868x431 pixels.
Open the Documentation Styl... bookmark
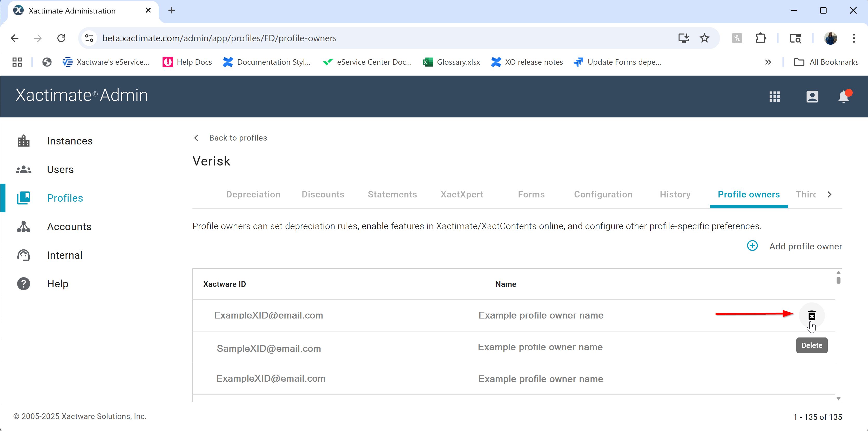[267, 62]
